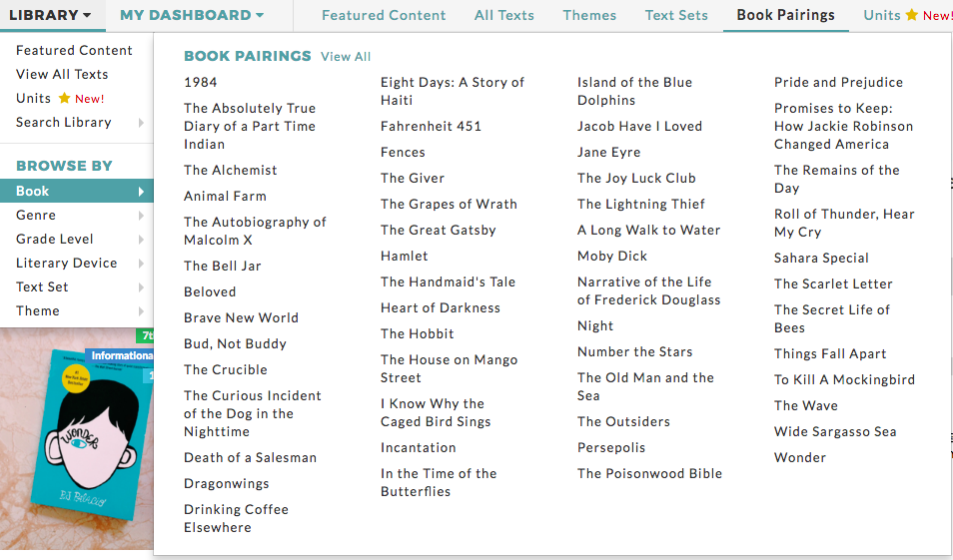Open View All Texts in the sidebar
The image size is (953, 560).
pyautogui.click(x=62, y=74)
